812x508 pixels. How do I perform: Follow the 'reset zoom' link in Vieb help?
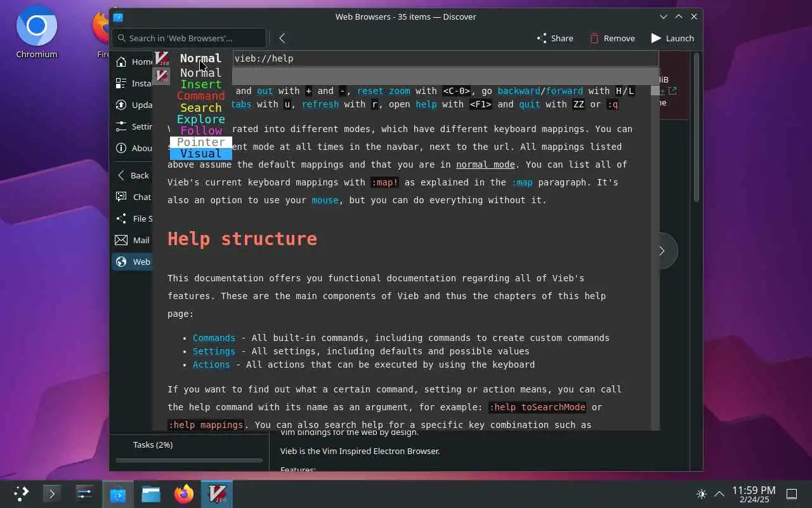coord(383,91)
